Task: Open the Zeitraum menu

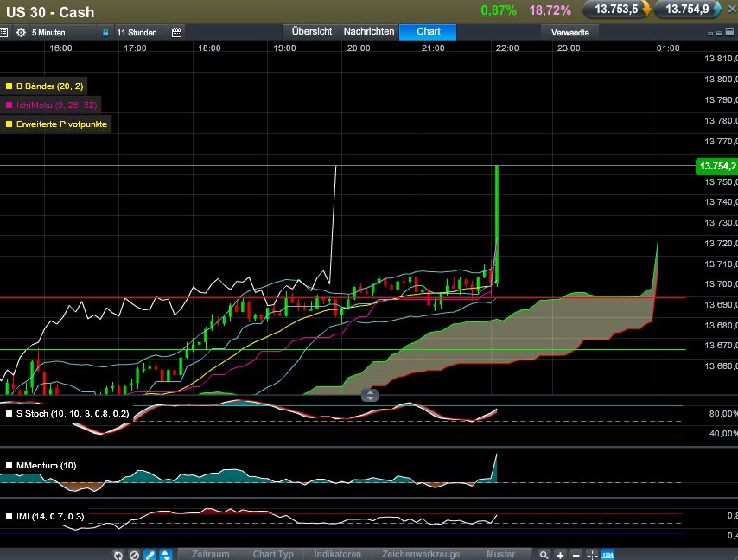Action: (x=210, y=554)
